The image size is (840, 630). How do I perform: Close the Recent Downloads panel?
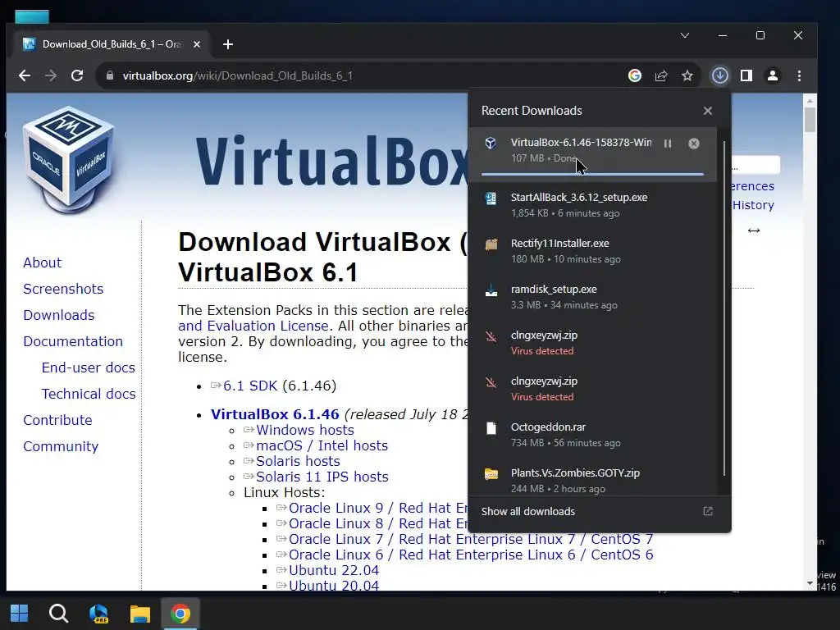click(x=708, y=111)
